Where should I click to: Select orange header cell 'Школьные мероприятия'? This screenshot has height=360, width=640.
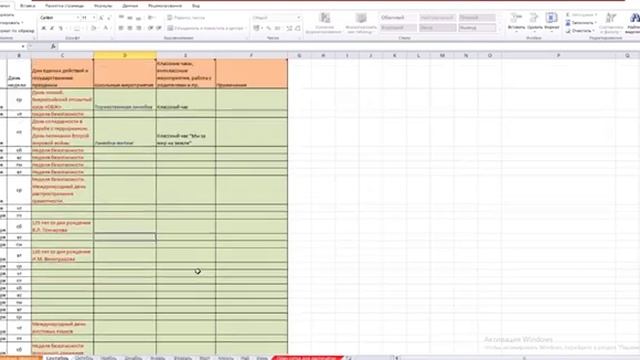click(124, 74)
